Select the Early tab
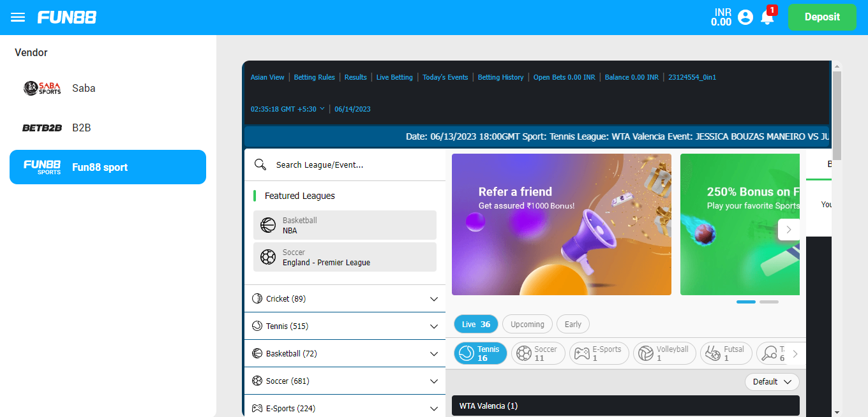Image resolution: width=868 pixels, height=417 pixels. tap(573, 324)
